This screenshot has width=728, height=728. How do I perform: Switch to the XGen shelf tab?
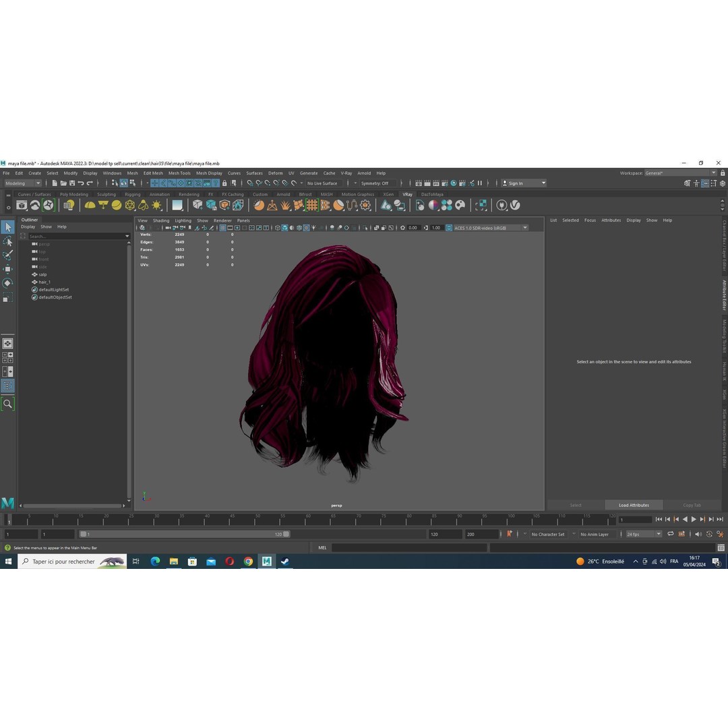click(388, 195)
